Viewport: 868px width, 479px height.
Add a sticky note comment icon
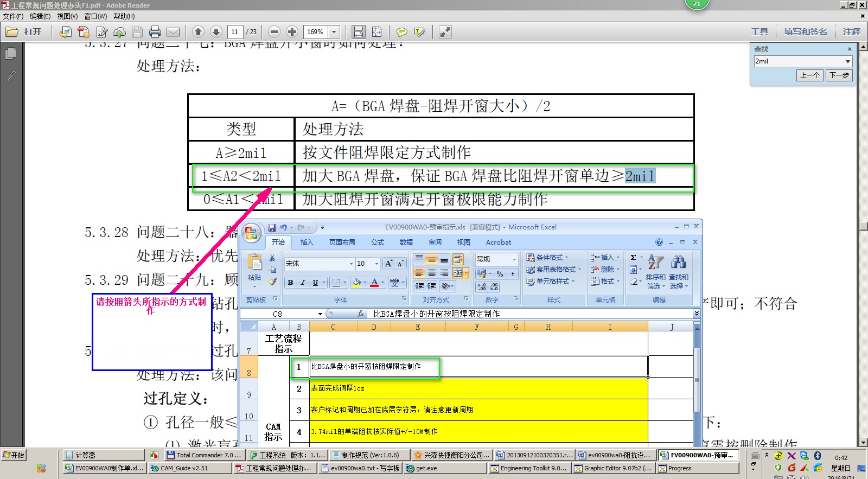pyautogui.click(x=402, y=32)
